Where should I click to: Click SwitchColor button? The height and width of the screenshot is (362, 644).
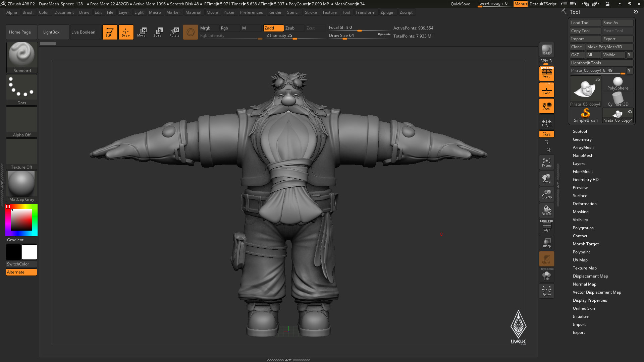pyautogui.click(x=21, y=264)
